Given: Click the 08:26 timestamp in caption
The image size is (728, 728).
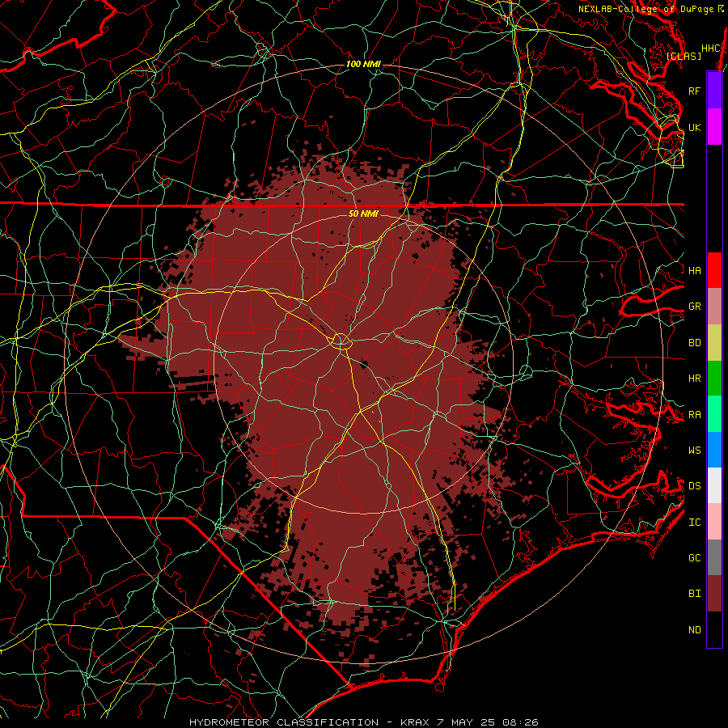Looking at the screenshot, I should coord(520,722).
